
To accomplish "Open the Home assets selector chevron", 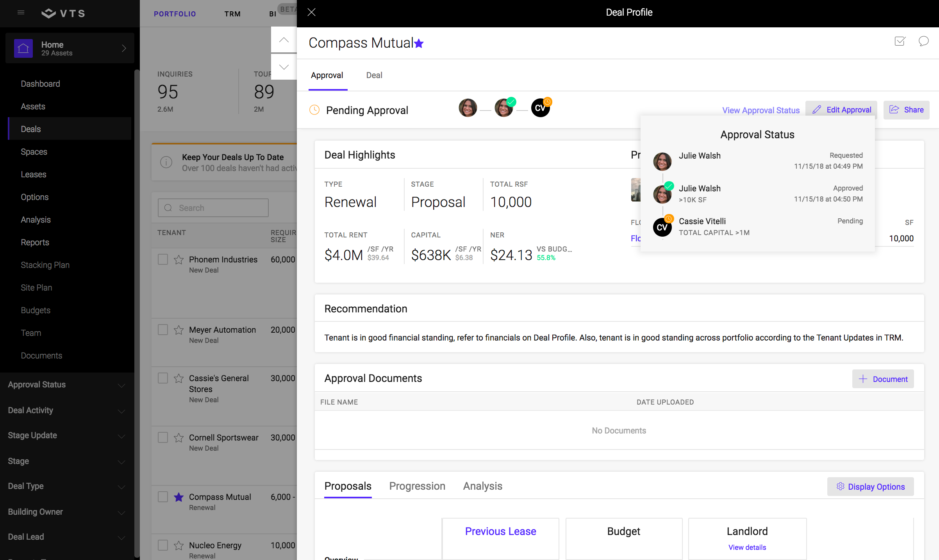I will pos(124,48).
